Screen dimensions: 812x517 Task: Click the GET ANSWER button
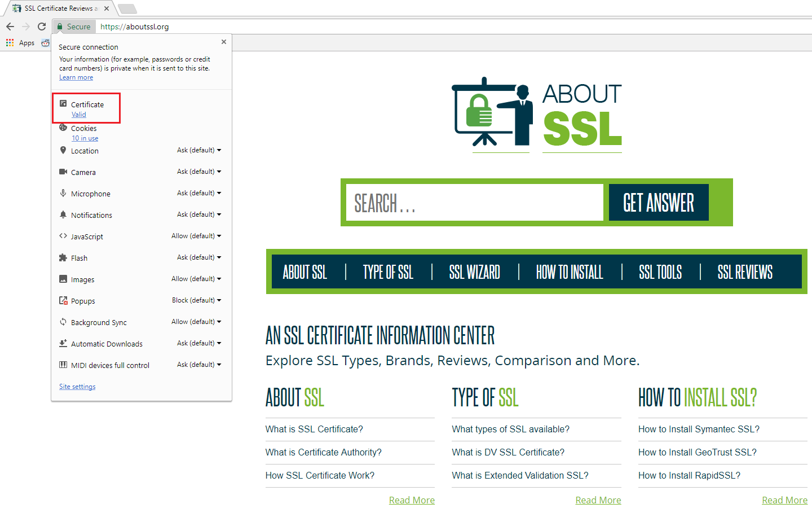click(659, 203)
